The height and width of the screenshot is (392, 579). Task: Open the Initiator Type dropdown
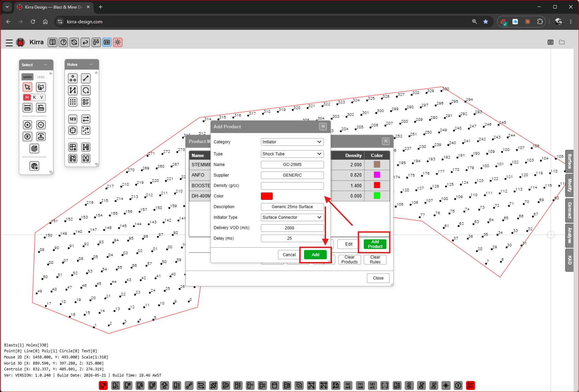click(x=292, y=217)
